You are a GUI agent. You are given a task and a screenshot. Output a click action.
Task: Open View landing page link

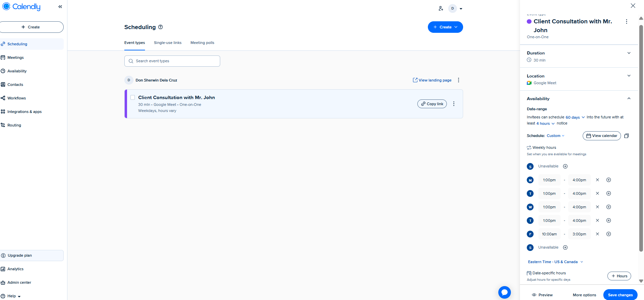click(x=432, y=80)
